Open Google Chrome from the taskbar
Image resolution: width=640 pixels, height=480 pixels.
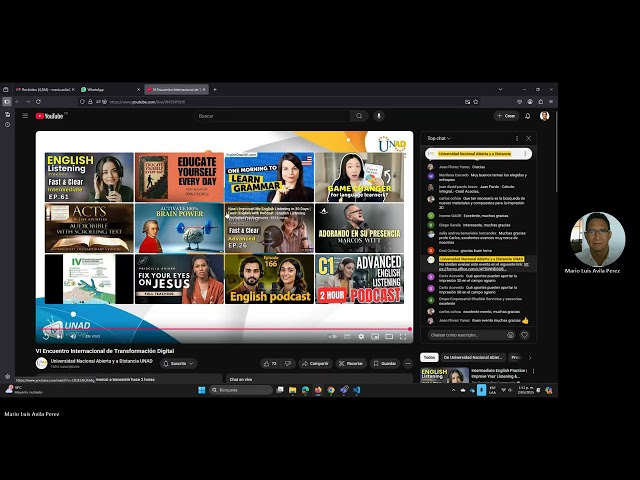[x=331, y=390]
